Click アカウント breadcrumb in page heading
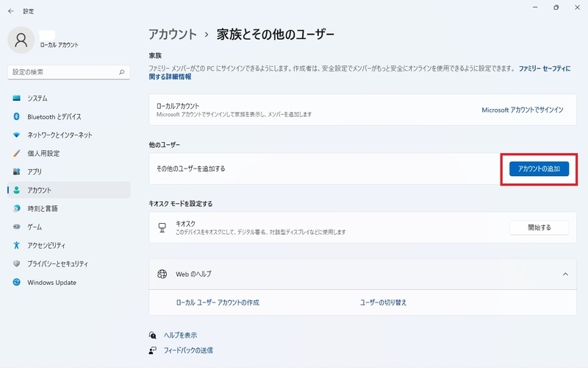The width and height of the screenshot is (588, 368). tap(173, 35)
